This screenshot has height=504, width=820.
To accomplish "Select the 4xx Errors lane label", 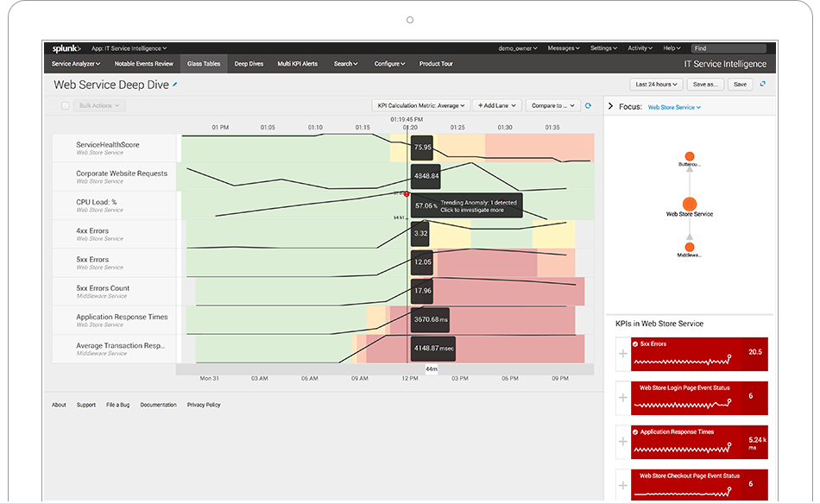I will pyautogui.click(x=92, y=231).
